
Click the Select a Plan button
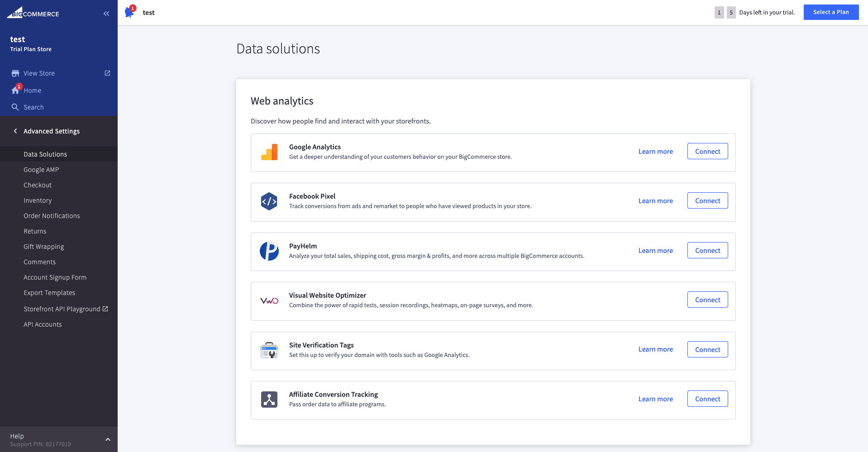coord(831,12)
